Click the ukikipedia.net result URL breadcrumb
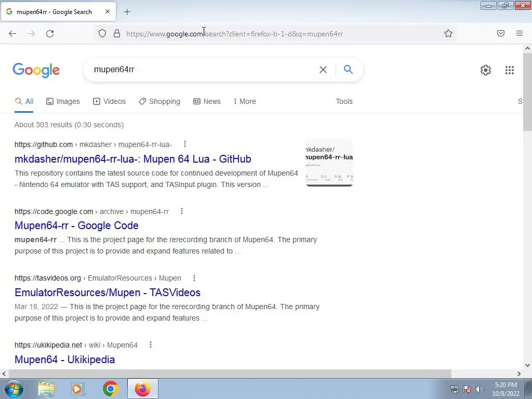This screenshot has width=532, height=399. pos(76,345)
